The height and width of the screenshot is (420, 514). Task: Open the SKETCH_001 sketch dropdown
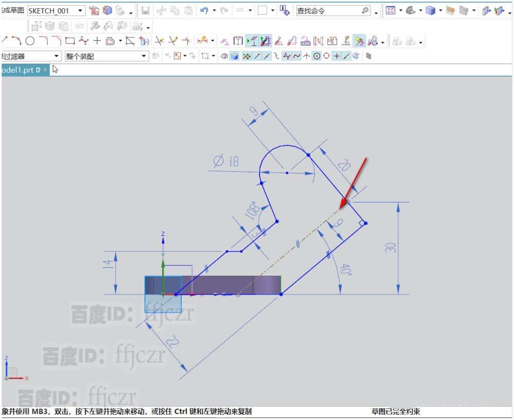click(81, 9)
